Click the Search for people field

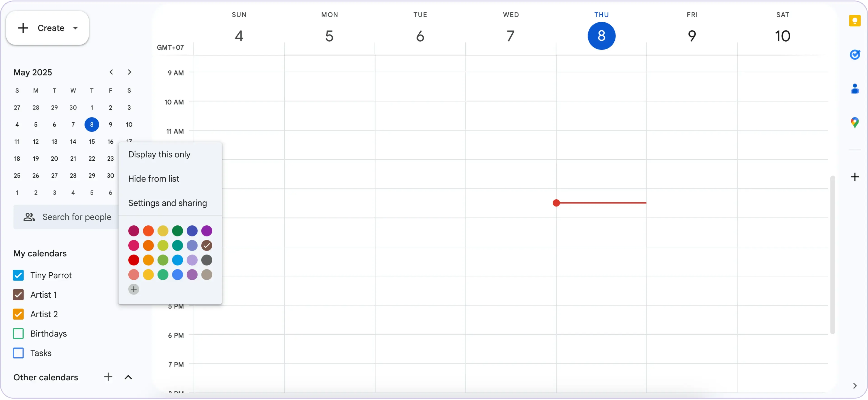[77, 217]
